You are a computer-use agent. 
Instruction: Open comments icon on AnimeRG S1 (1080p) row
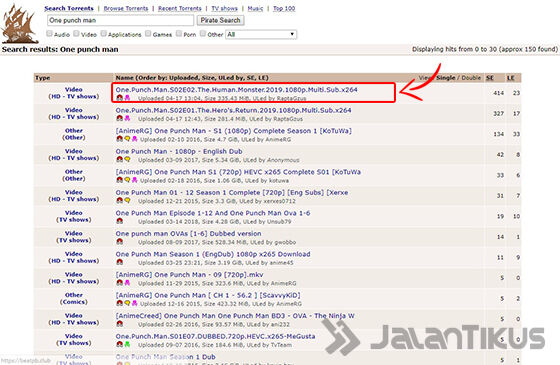[x=127, y=139]
